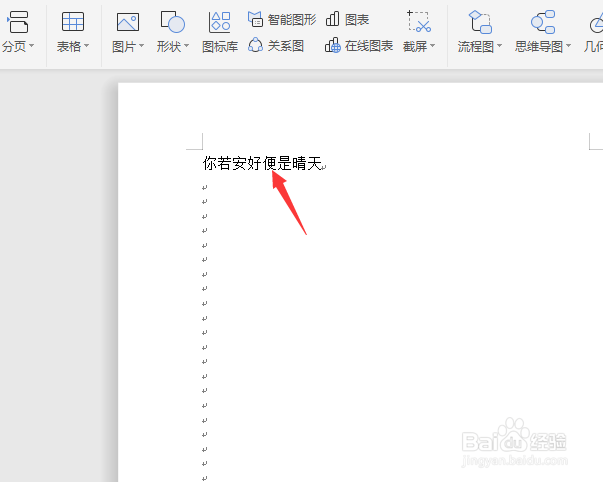The height and width of the screenshot is (482, 603).
Task: Click the text 你若安好便是晴天
Action: (x=262, y=163)
